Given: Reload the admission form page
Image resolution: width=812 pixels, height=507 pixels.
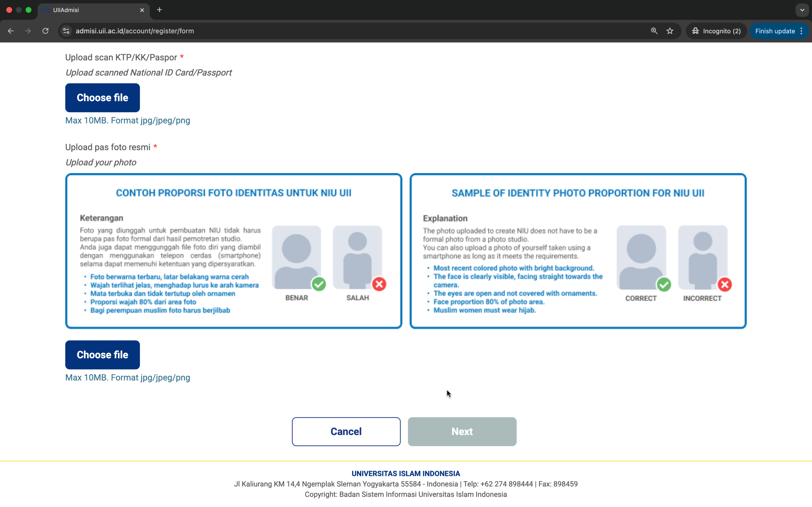Looking at the screenshot, I should pyautogui.click(x=46, y=31).
